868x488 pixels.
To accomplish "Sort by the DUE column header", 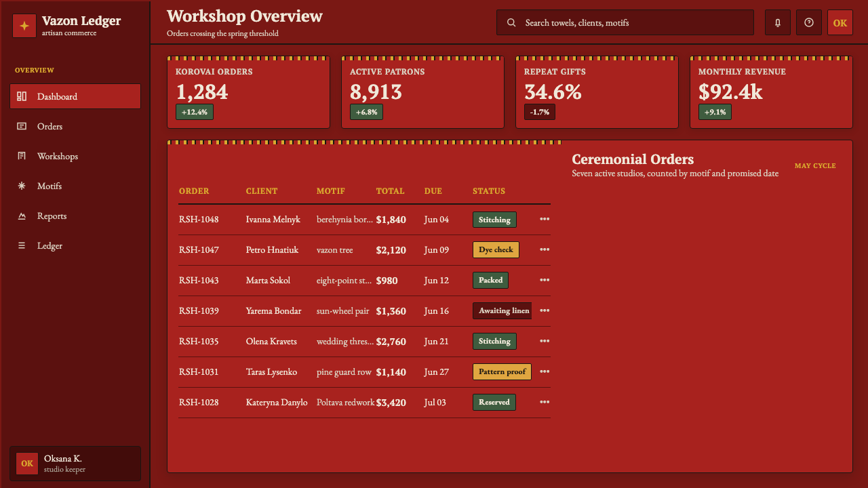I will click(433, 191).
